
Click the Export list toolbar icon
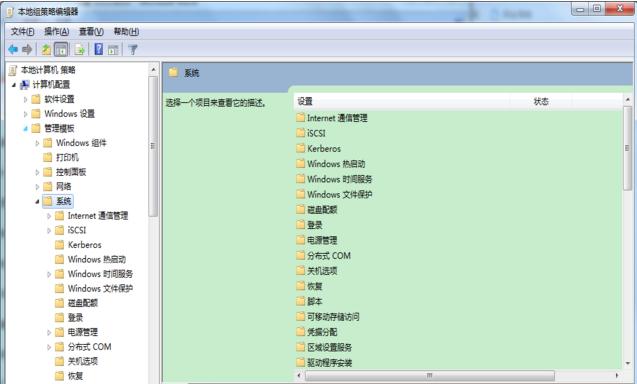[80, 50]
